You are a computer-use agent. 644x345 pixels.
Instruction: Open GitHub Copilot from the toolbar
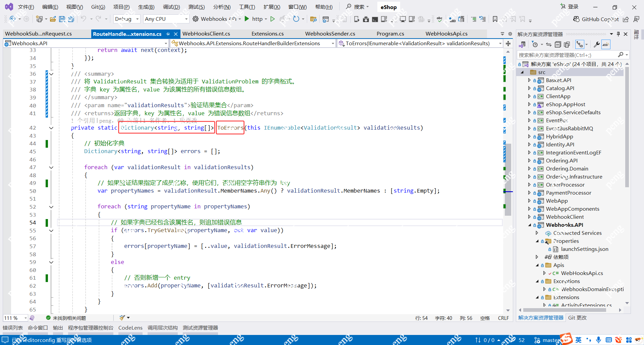coord(599,19)
